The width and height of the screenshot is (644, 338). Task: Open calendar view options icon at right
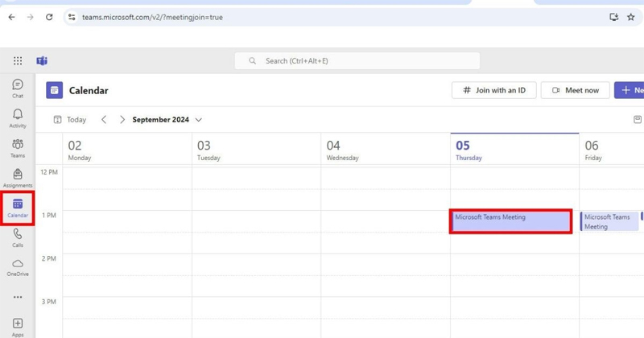638,120
